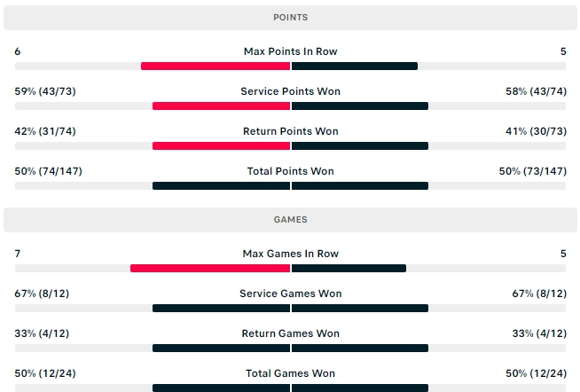Click the 58% (43/74) service points value
Image resolution: width=580 pixels, height=392 pixels.
(536, 91)
